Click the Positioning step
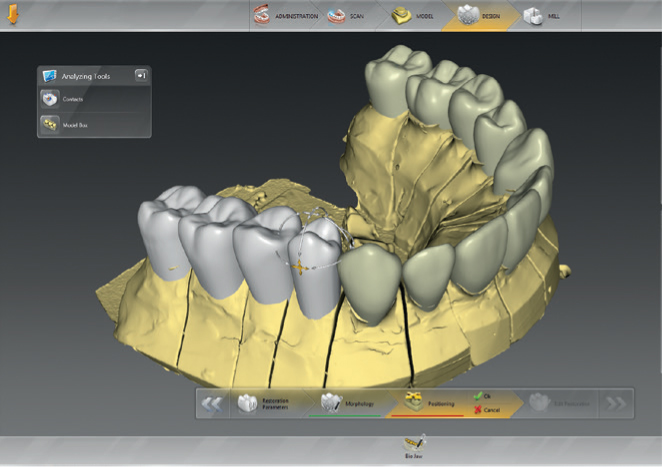The height and width of the screenshot is (467, 662). coord(430,403)
